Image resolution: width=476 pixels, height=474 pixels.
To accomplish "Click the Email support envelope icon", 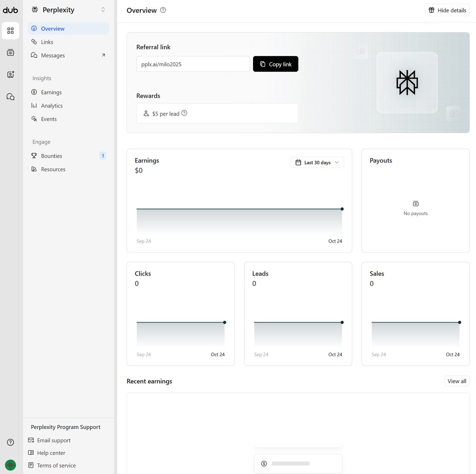I will (x=31, y=440).
